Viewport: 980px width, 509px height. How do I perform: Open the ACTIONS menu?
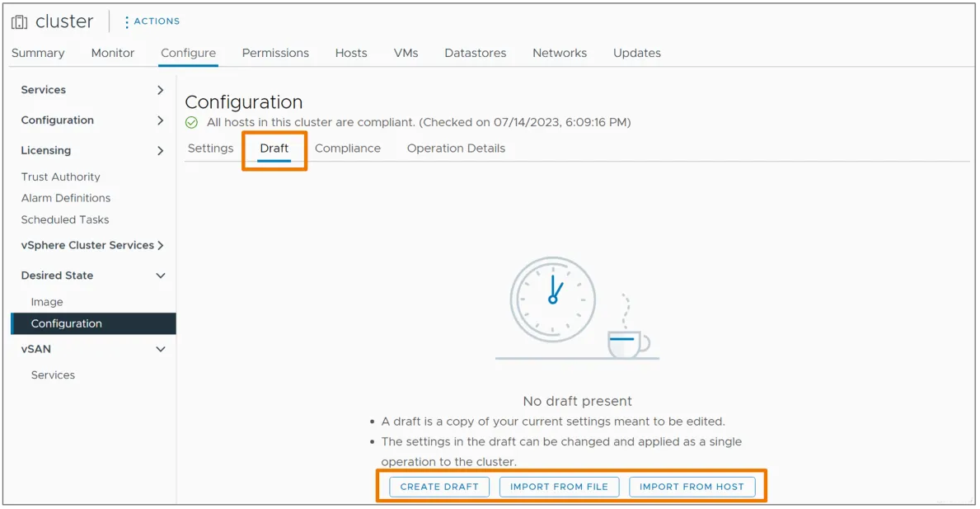pos(152,21)
